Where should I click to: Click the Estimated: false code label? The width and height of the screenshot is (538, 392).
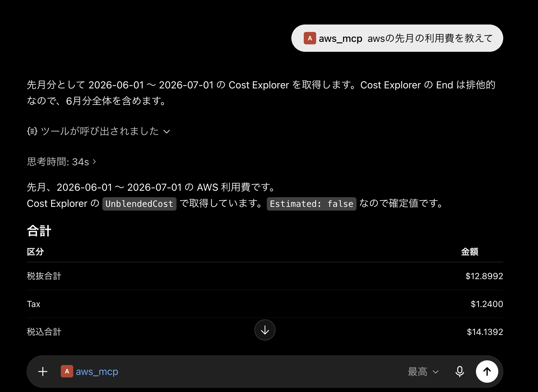[312, 204]
